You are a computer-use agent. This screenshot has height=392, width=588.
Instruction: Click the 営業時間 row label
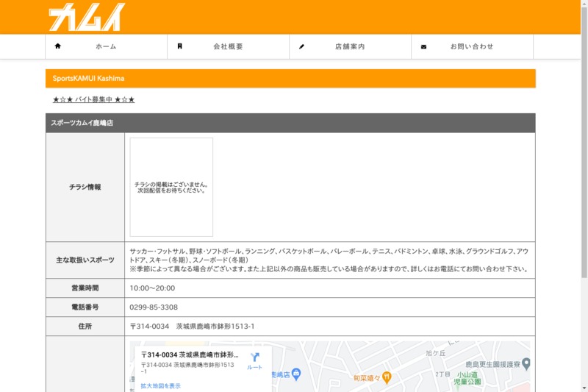click(85, 288)
